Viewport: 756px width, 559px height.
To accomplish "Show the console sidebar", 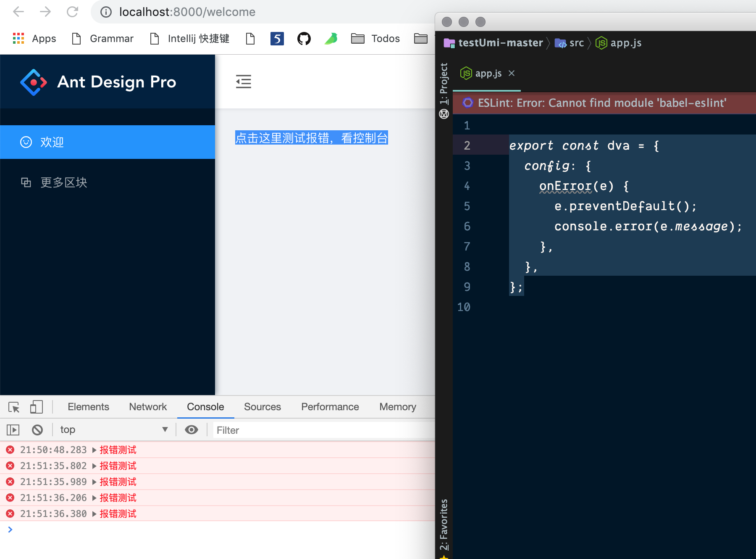I will point(13,430).
